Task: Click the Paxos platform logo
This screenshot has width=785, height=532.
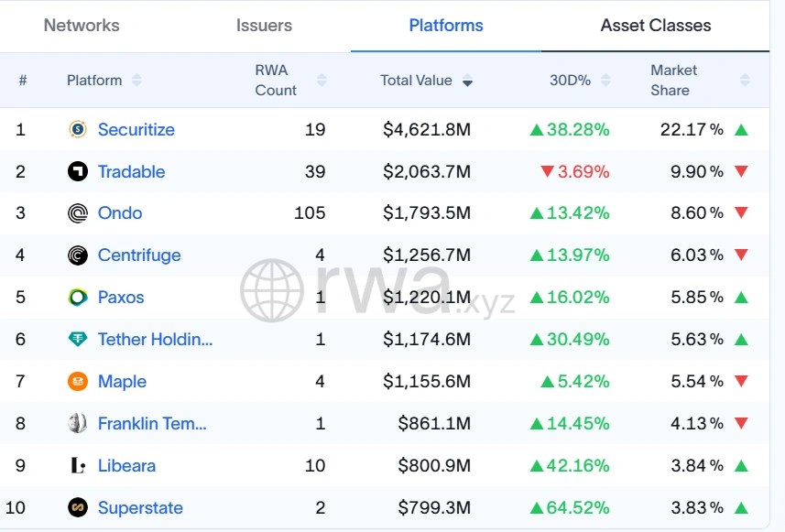Action: click(x=78, y=298)
